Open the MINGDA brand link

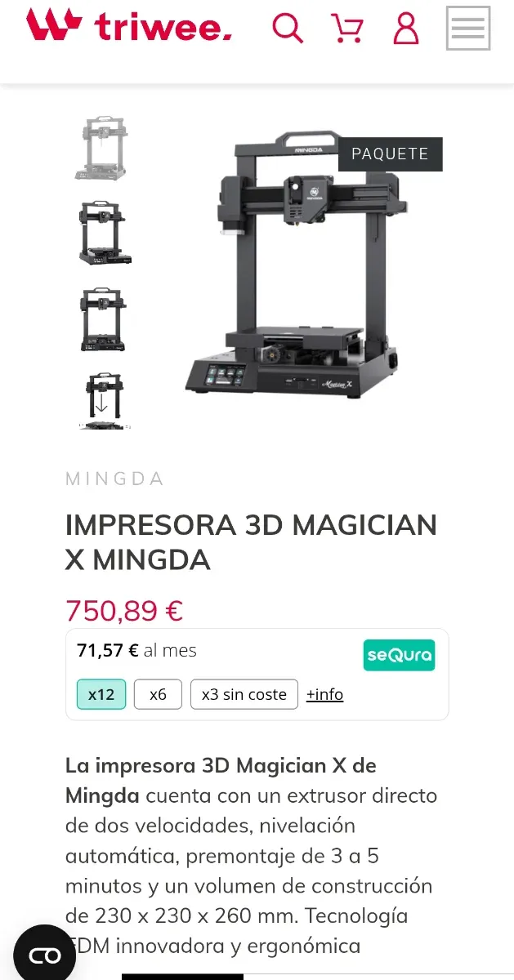tap(114, 479)
